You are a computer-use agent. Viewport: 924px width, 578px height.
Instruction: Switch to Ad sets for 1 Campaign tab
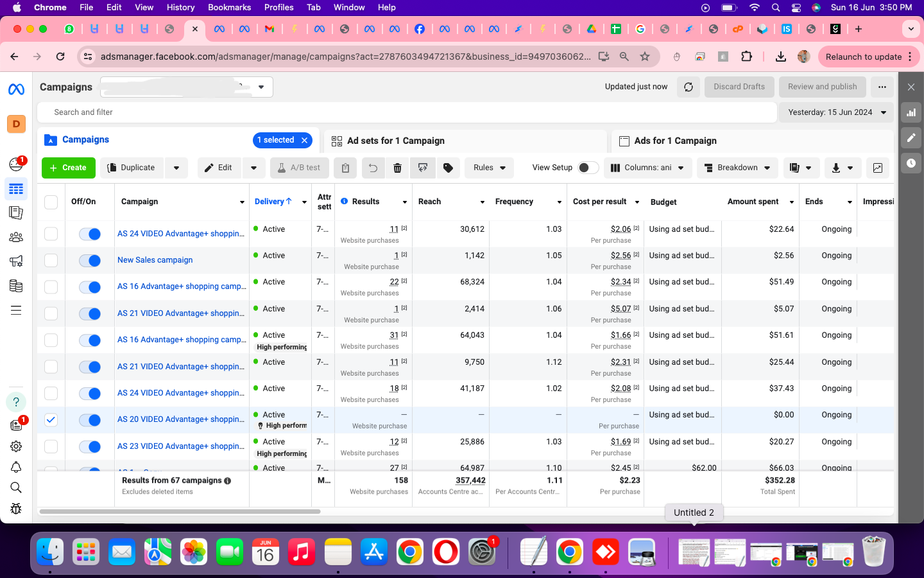coord(395,141)
